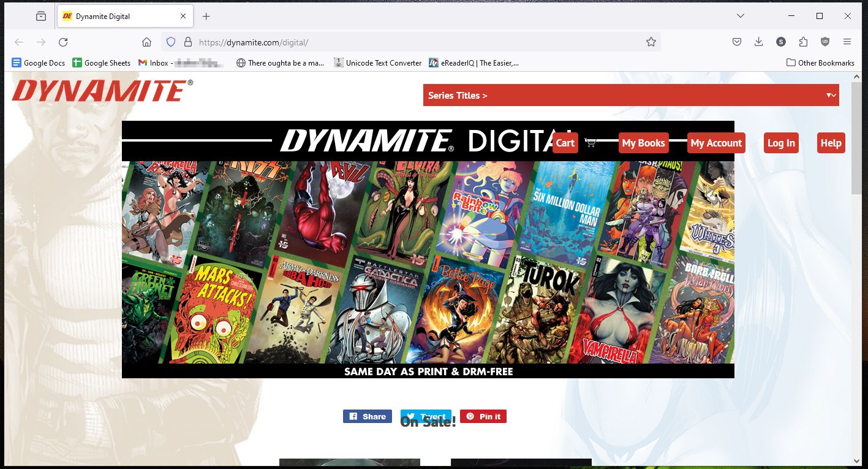Screen dimensions: 868x469
Task: Bookmark this page with the star icon
Action: (651, 42)
